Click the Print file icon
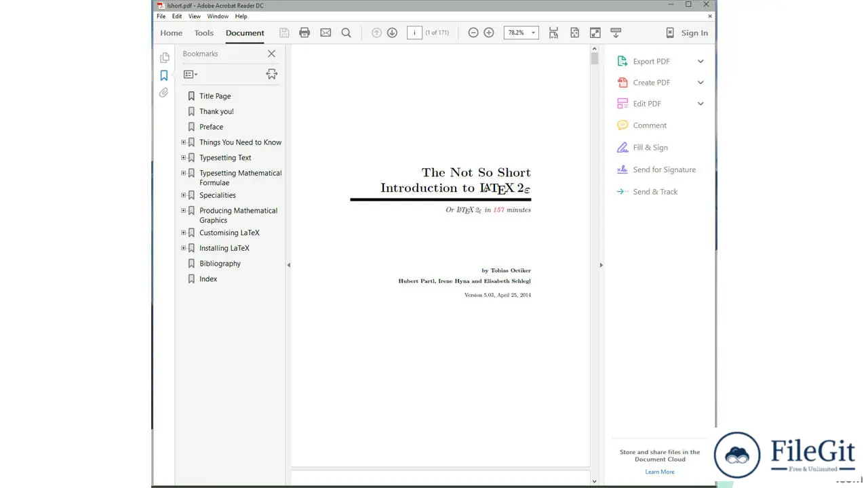Image resolution: width=868 pixels, height=488 pixels. (304, 33)
